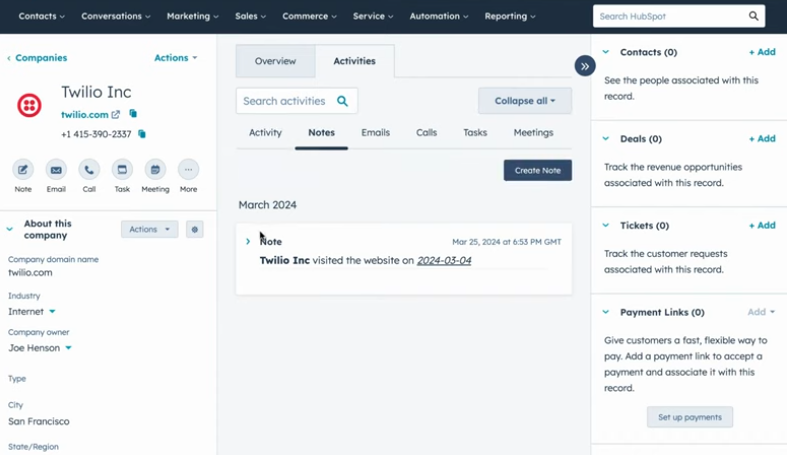
Task: Click the Email icon action button
Action: (56, 170)
